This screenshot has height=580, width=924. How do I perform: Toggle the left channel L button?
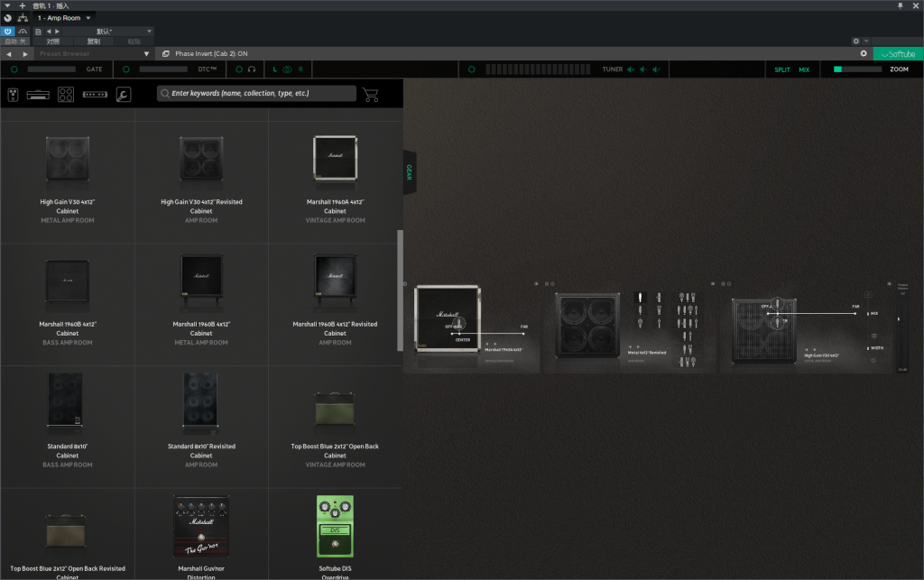click(x=274, y=69)
